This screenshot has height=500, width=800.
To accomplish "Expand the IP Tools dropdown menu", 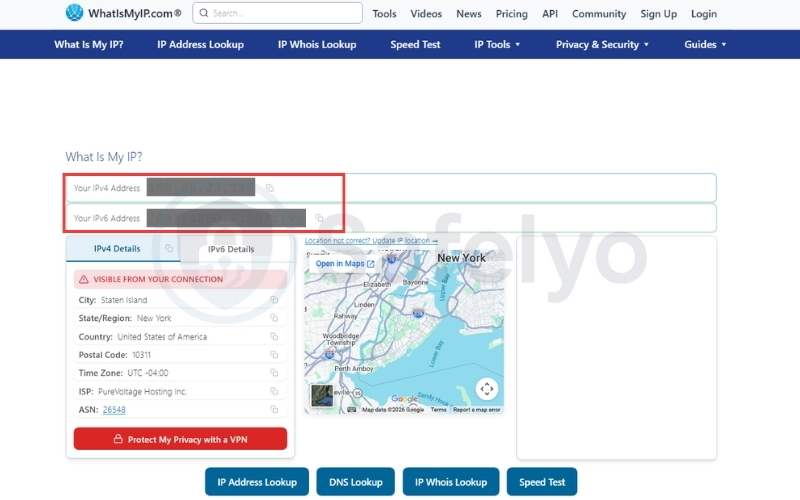I will coord(497,44).
